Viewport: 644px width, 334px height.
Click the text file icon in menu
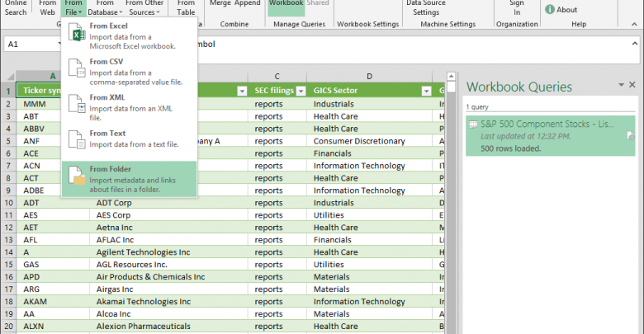pyautogui.click(x=77, y=139)
